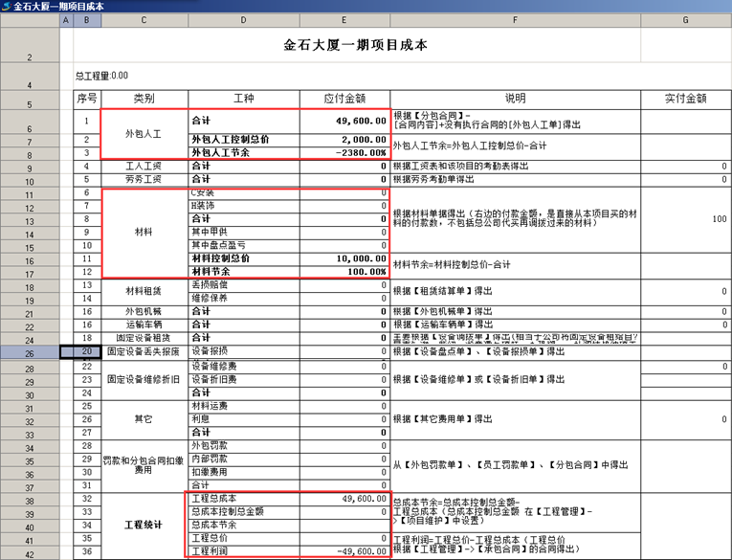Select column header C
Image resolution: width=732 pixels, height=560 pixels.
point(144,20)
